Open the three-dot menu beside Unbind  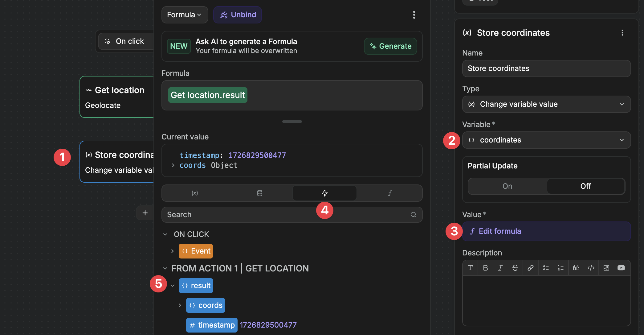(414, 15)
